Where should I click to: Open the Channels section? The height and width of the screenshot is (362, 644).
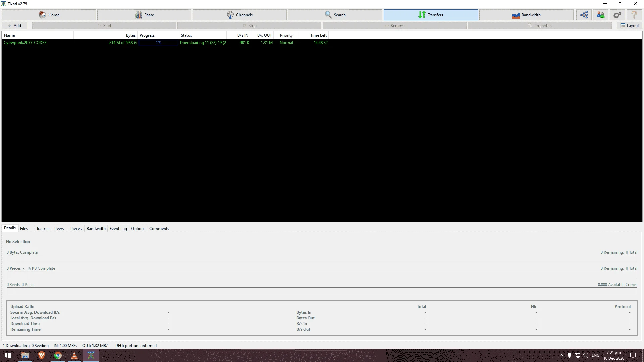point(239,15)
